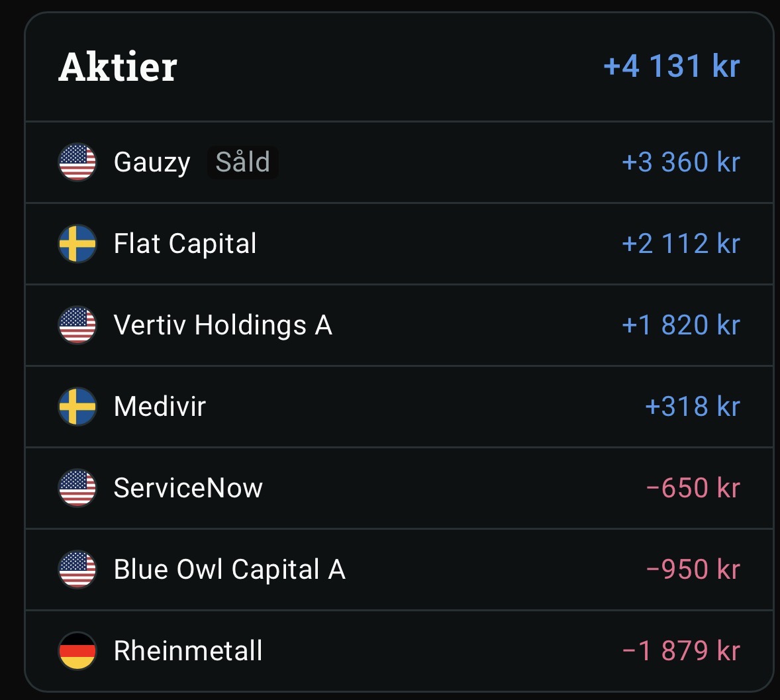Screen dimensions: 780x700
Task: Open Blue Owl Capital A details
Action: point(399,570)
